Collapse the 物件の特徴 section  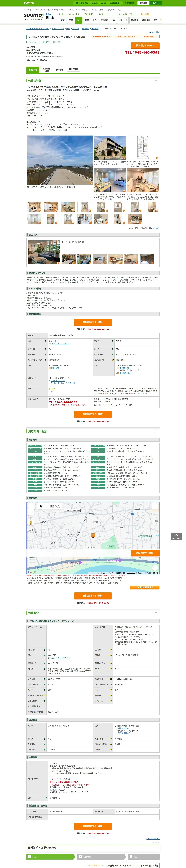pyautogui.click(x=156, y=81)
